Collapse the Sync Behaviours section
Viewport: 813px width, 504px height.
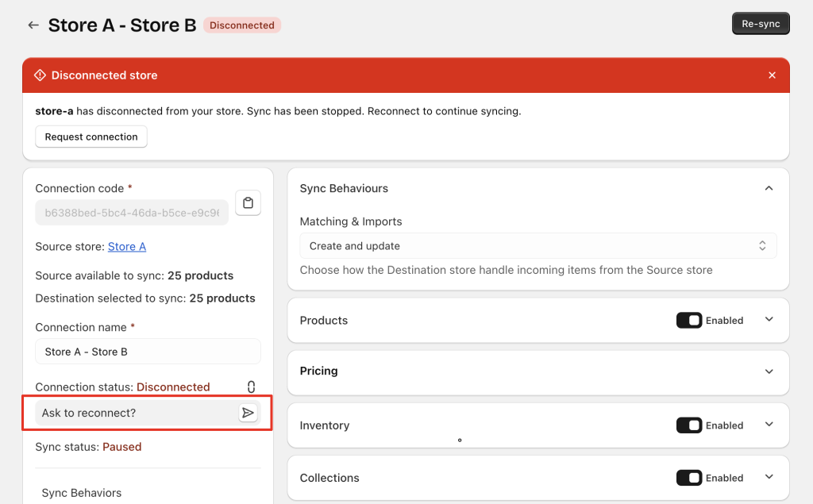pyautogui.click(x=768, y=189)
